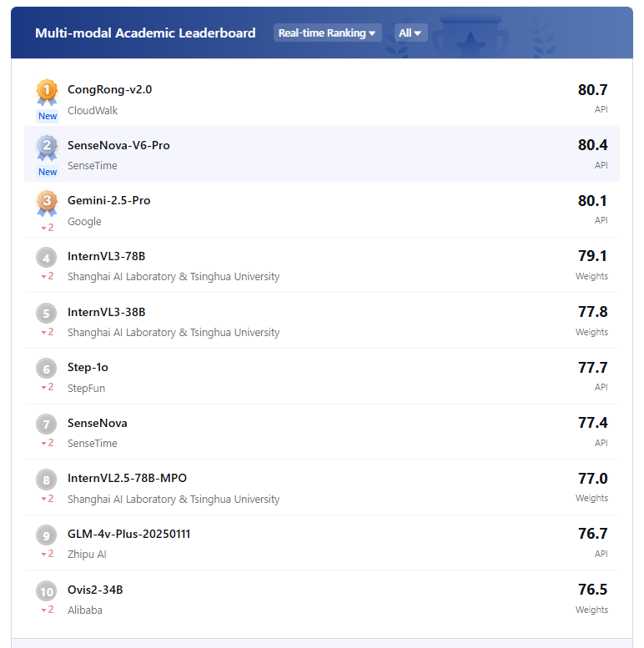Click the rank 7 badge icon

pyautogui.click(x=46, y=424)
